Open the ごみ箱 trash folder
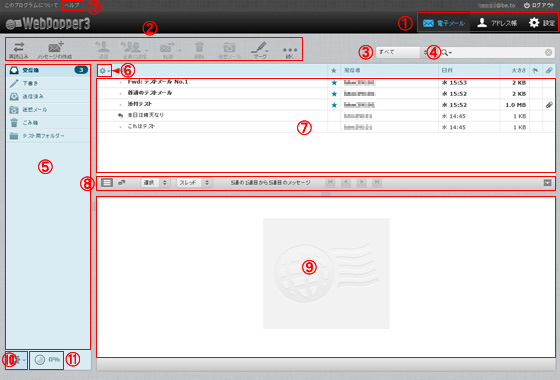The image size is (560, 380). click(48, 122)
